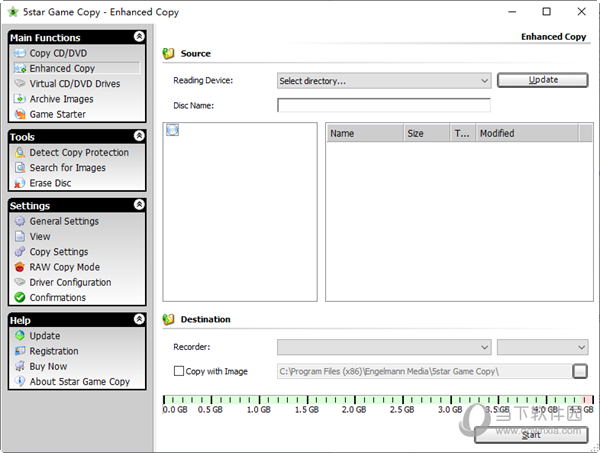Open the Recorder device dropdown
This screenshot has height=453, width=600.
click(384, 347)
